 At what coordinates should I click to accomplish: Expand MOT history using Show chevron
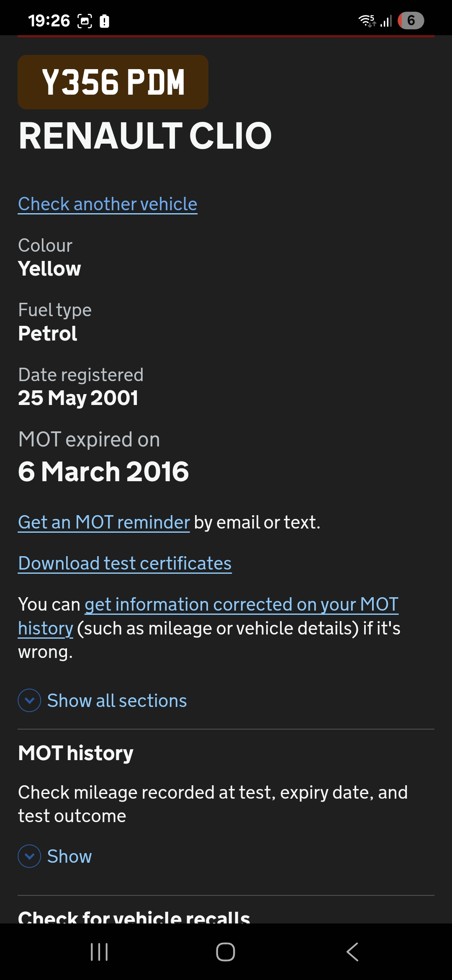(x=30, y=856)
